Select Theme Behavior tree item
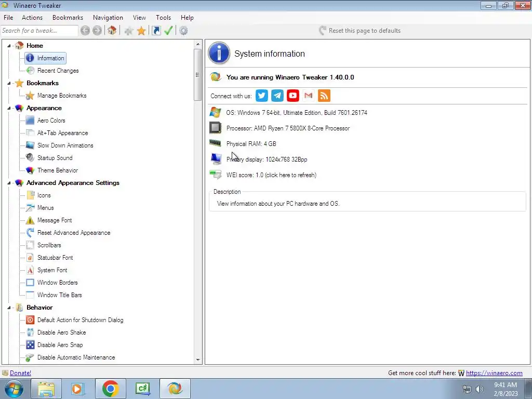Image resolution: width=532 pixels, height=399 pixels. [58, 170]
